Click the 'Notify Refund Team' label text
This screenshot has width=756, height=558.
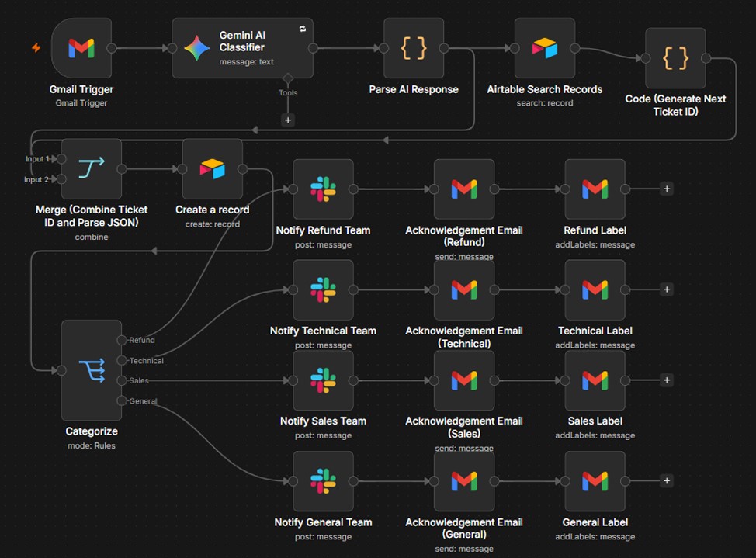click(x=323, y=230)
